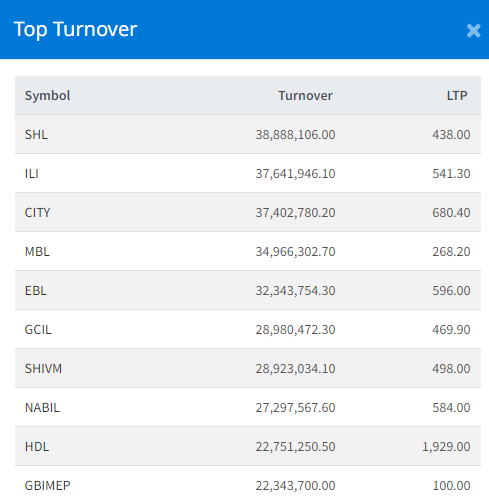Select the GCIL symbol
This screenshot has height=503, width=489.
tap(38, 330)
